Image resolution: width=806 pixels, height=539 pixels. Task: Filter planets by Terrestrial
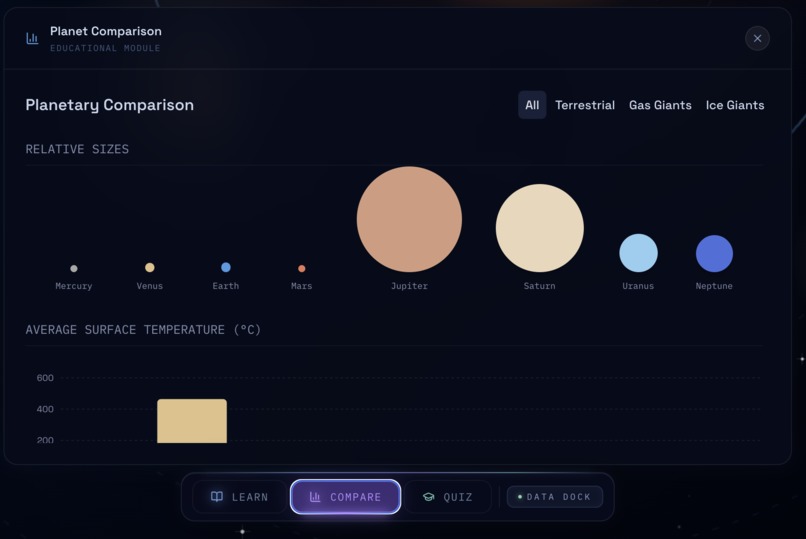585,105
